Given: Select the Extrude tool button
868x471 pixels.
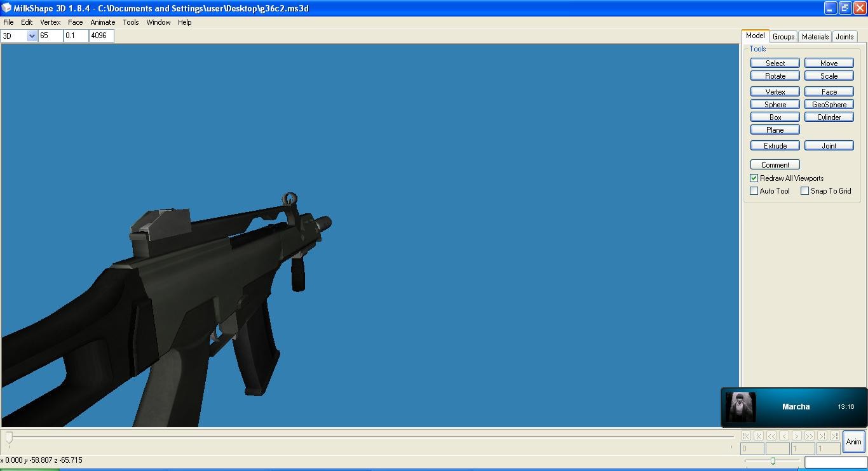Looking at the screenshot, I should [775, 146].
